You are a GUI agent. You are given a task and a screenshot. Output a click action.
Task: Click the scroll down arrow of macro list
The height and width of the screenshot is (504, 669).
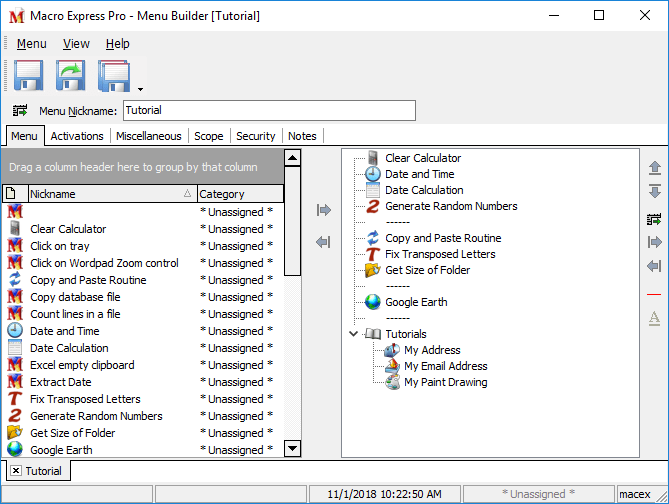click(292, 449)
